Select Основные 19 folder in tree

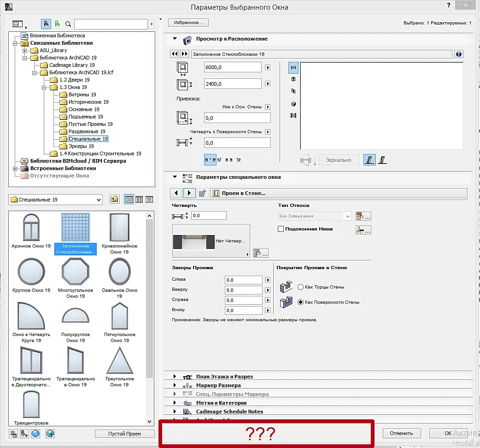[83, 109]
